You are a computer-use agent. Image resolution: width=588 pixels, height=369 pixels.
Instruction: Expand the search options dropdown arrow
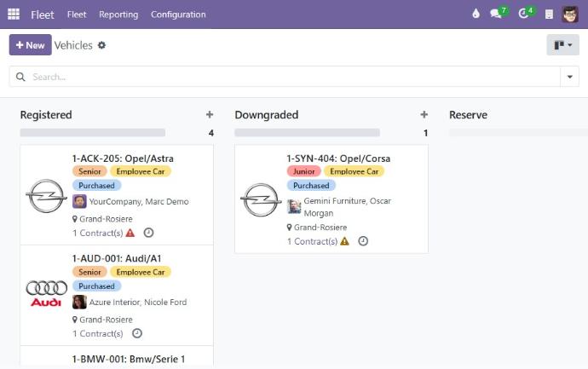[569, 77]
